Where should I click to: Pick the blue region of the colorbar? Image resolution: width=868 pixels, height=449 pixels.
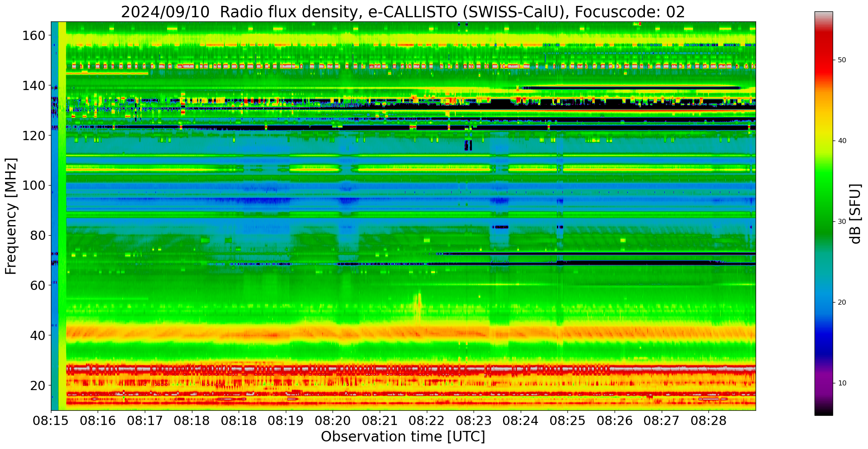tap(823, 320)
